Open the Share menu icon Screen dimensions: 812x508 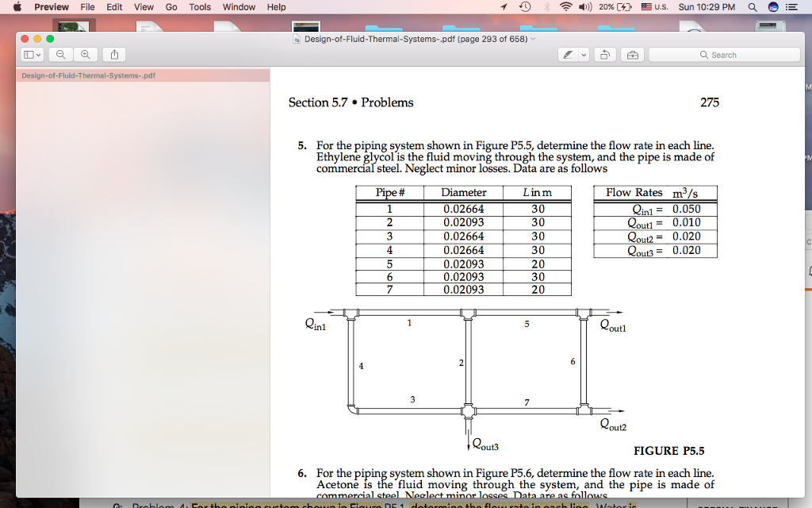tap(115, 54)
